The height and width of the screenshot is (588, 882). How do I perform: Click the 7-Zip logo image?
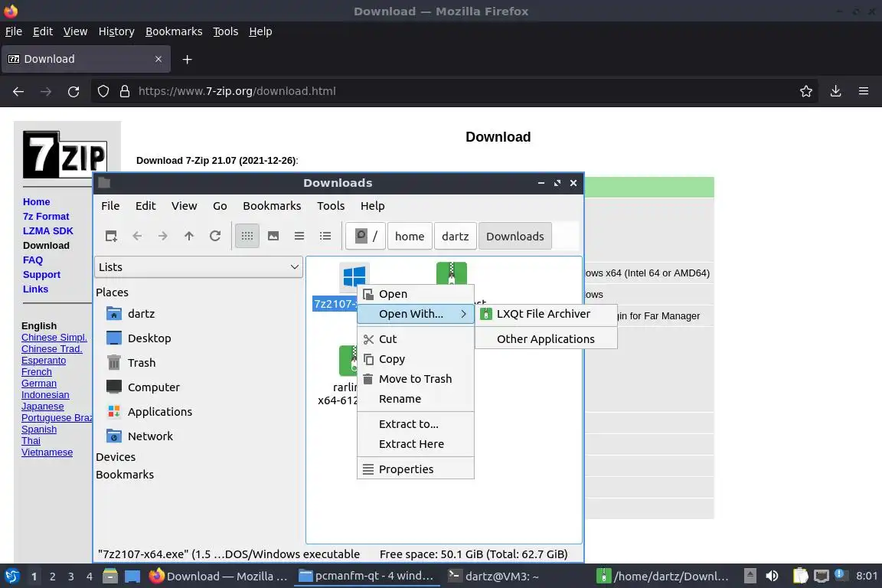[64, 154]
